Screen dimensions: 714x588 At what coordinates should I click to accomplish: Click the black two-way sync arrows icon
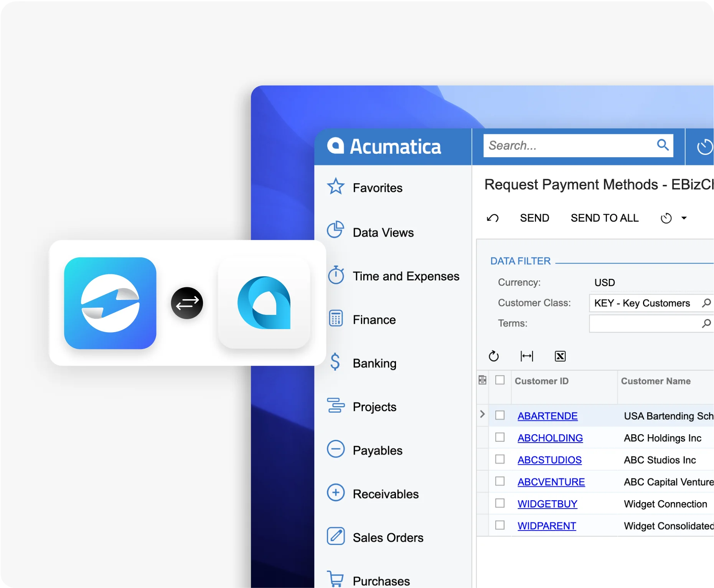187,303
